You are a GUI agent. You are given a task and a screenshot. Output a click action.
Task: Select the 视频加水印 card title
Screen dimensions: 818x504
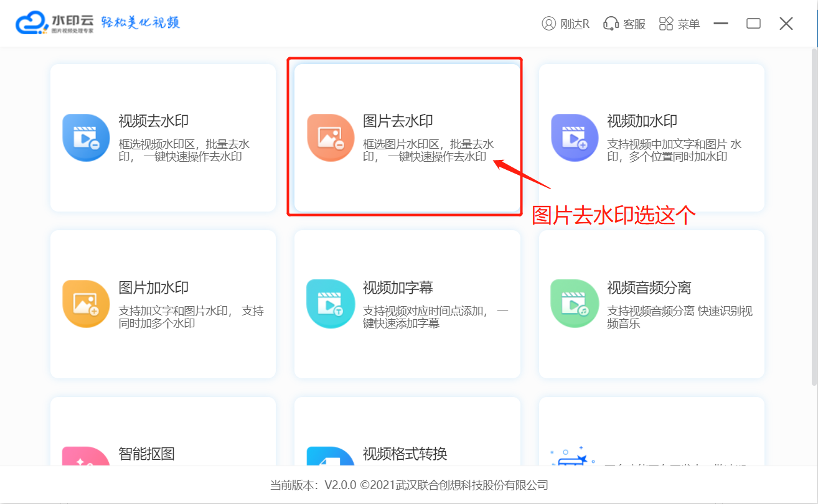642,121
